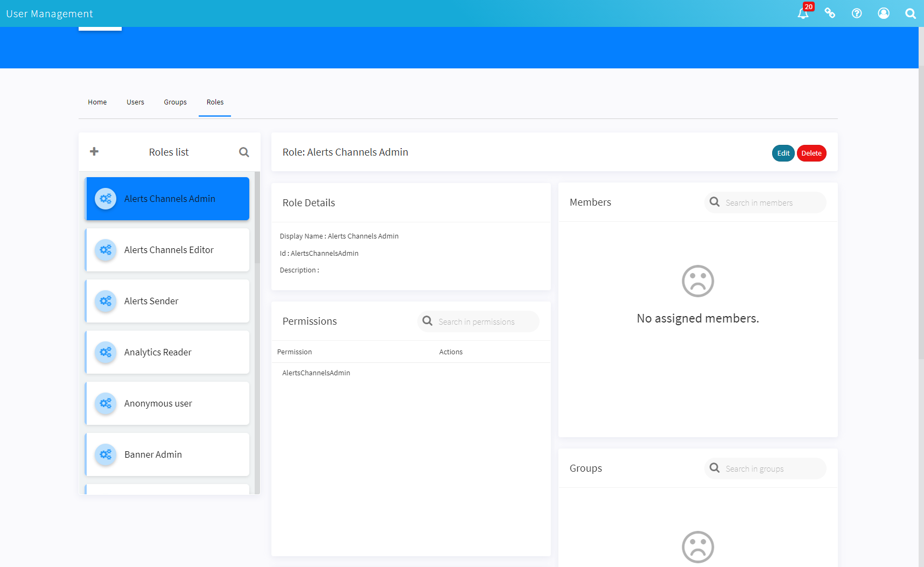
Task: Click the red 20 notification badge
Action: [809, 6]
